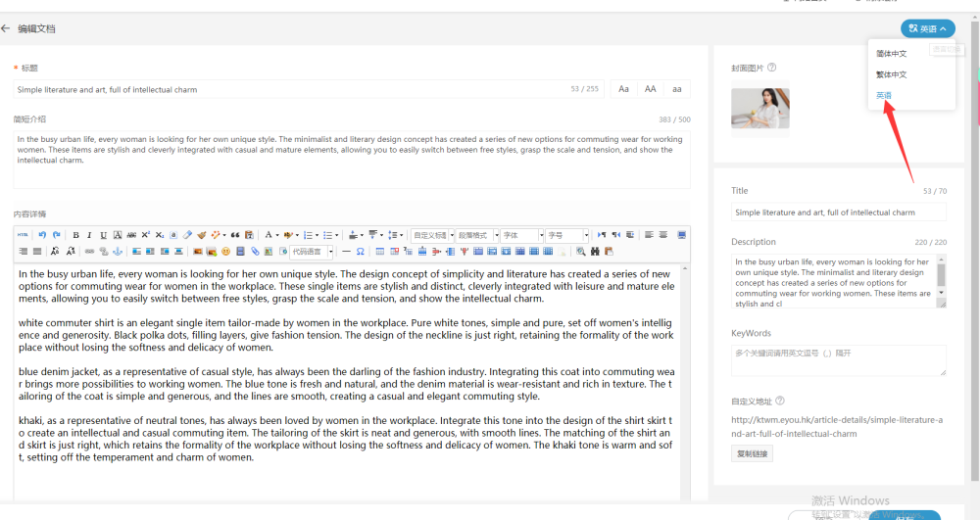Click the 标题 title input field
This screenshot has height=520, width=980.
(309, 89)
